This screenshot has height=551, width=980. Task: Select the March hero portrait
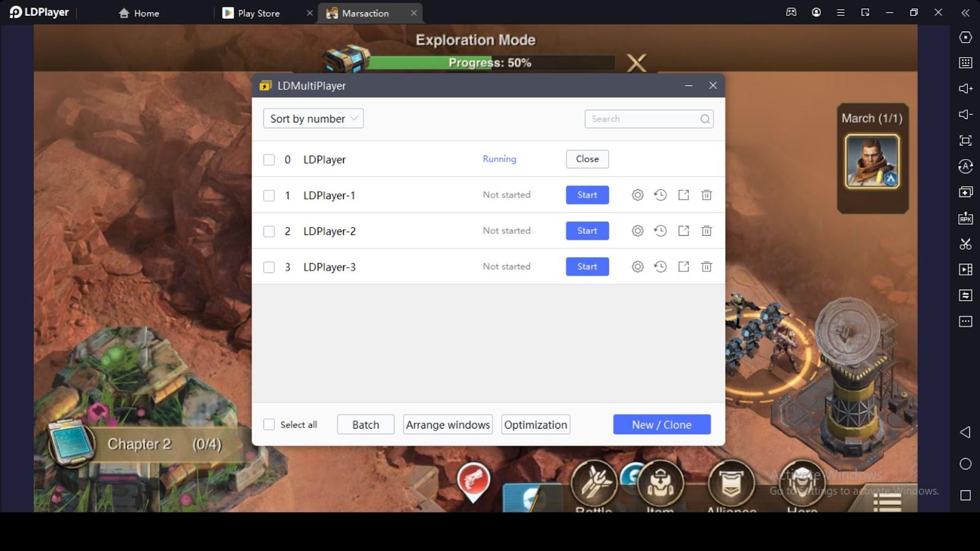click(x=872, y=161)
